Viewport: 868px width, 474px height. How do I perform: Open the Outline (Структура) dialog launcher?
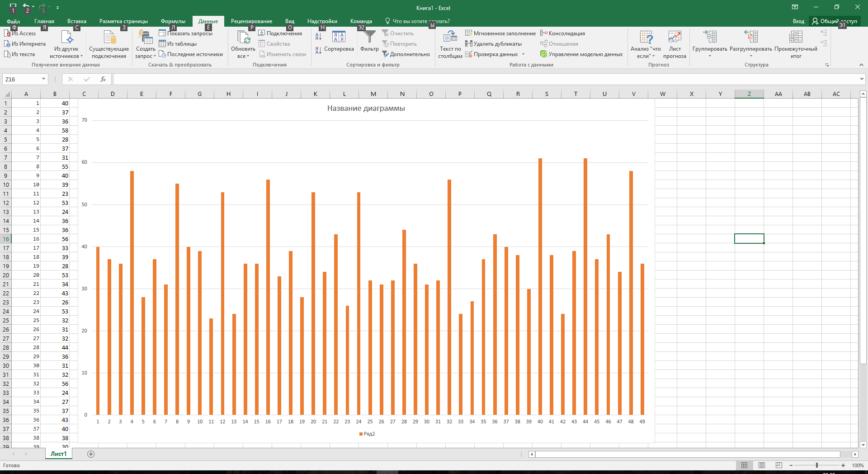827,65
